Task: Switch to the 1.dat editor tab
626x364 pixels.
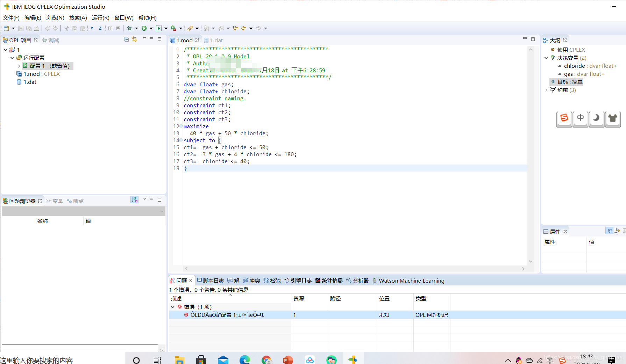Action: [213, 41]
